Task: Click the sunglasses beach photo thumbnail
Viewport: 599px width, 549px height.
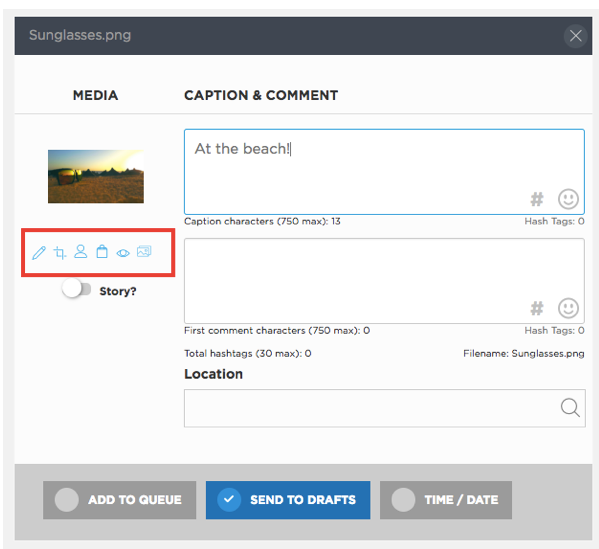Action: (x=96, y=176)
